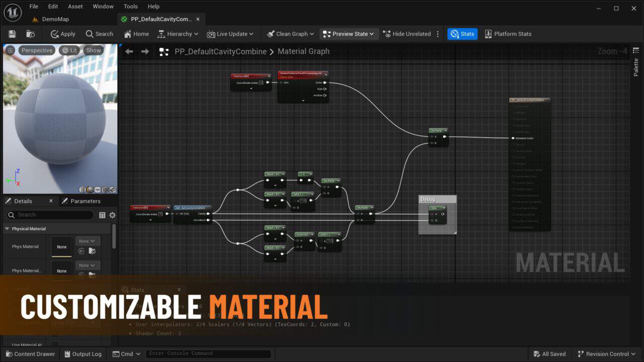The height and width of the screenshot is (362, 644).
Task: Close the Details panel tab
Action: pos(51,201)
